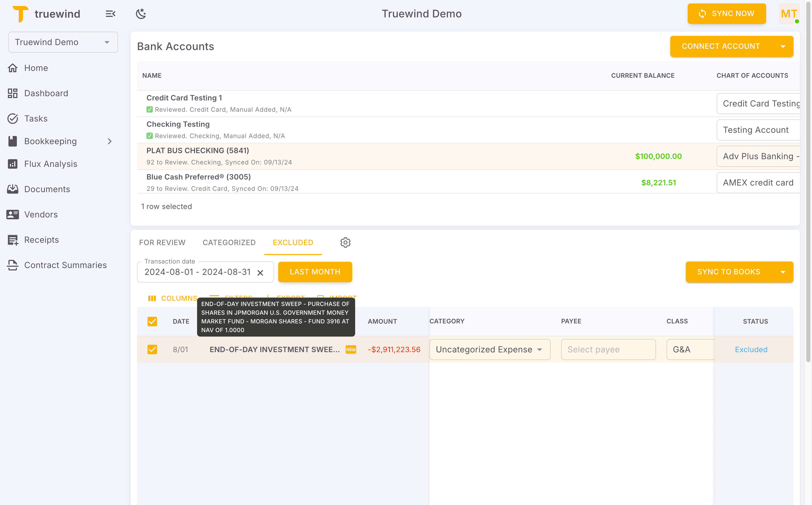Collapse the sidebar navigation
The height and width of the screenshot is (505, 812).
[x=110, y=14]
